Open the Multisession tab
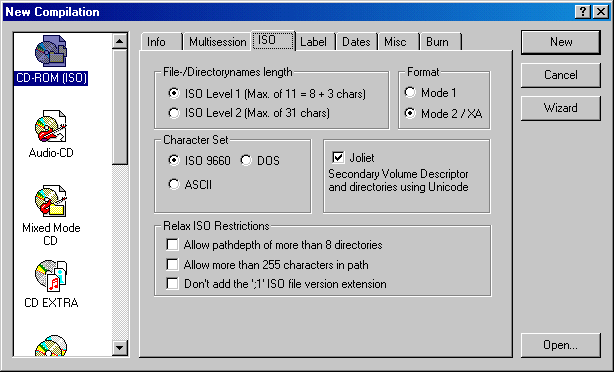614x372 pixels. [217, 42]
